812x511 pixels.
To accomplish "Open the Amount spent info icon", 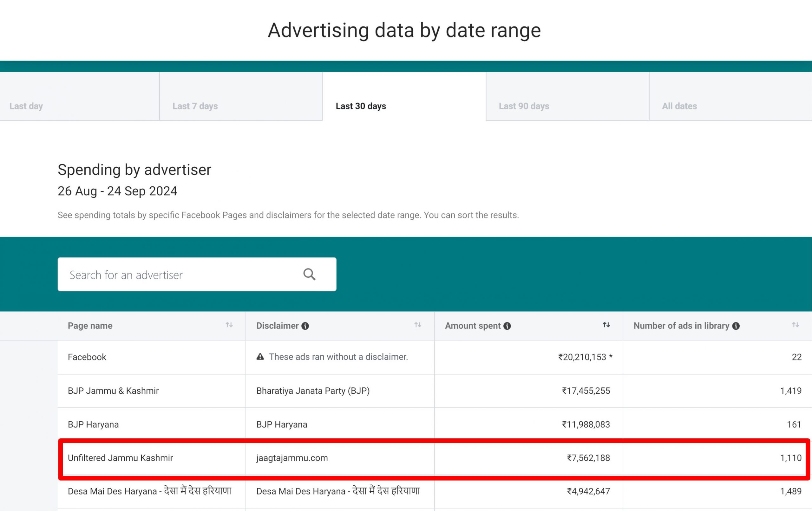I will coord(507,326).
